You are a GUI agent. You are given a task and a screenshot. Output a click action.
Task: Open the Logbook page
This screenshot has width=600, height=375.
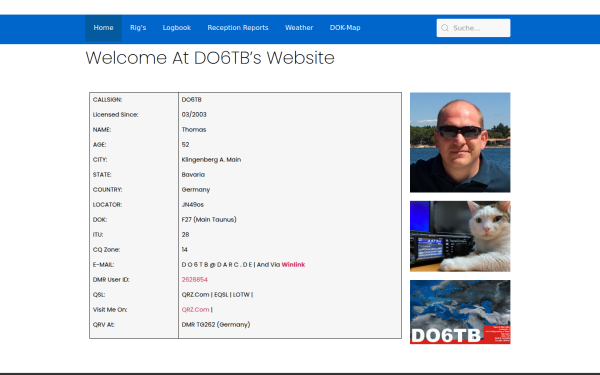(177, 28)
